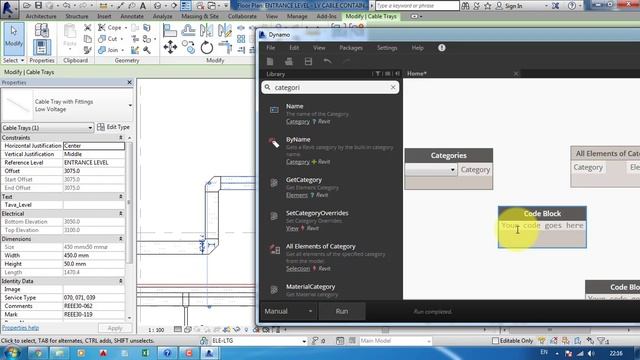Click the Category link under ByName result
640x360 pixels.
pyautogui.click(x=298, y=162)
